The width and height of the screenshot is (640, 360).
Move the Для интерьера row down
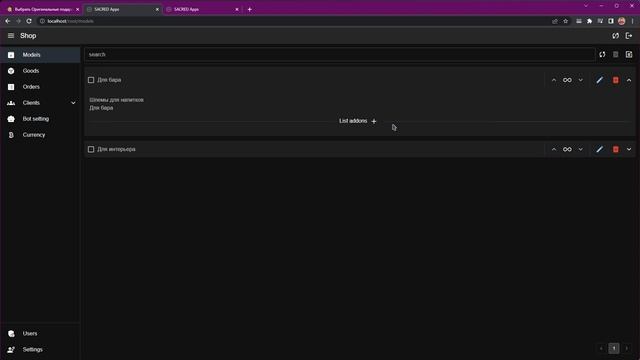(x=580, y=149)
